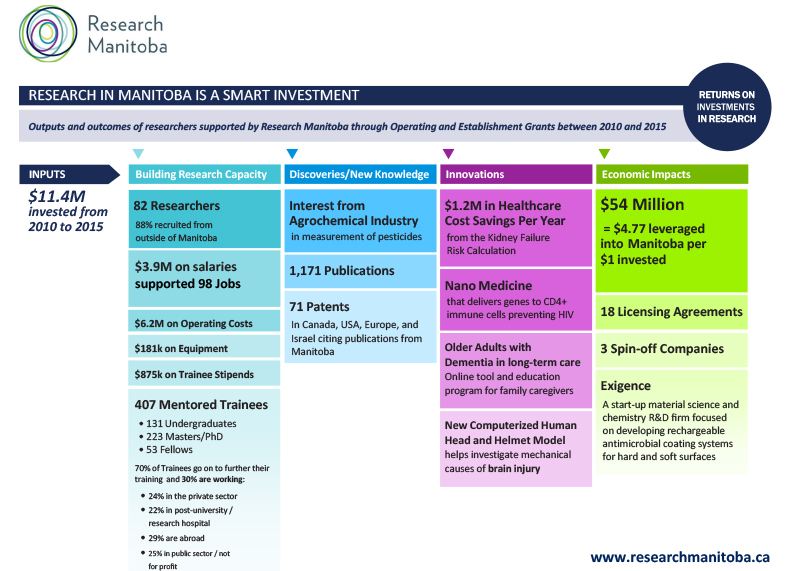Click the 82 Researchers heading
This screenshot has height=571, width=789.
(x=177, y=206)
